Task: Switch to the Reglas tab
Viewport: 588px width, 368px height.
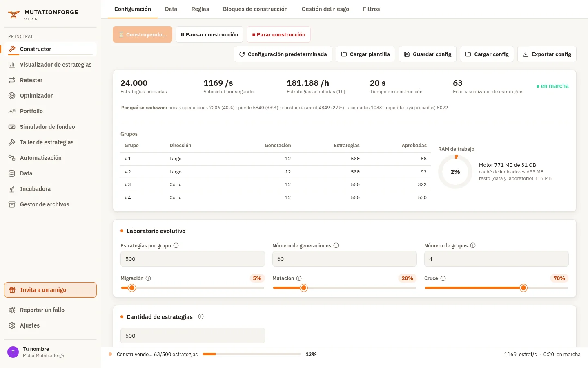Action: click(200, 9)
